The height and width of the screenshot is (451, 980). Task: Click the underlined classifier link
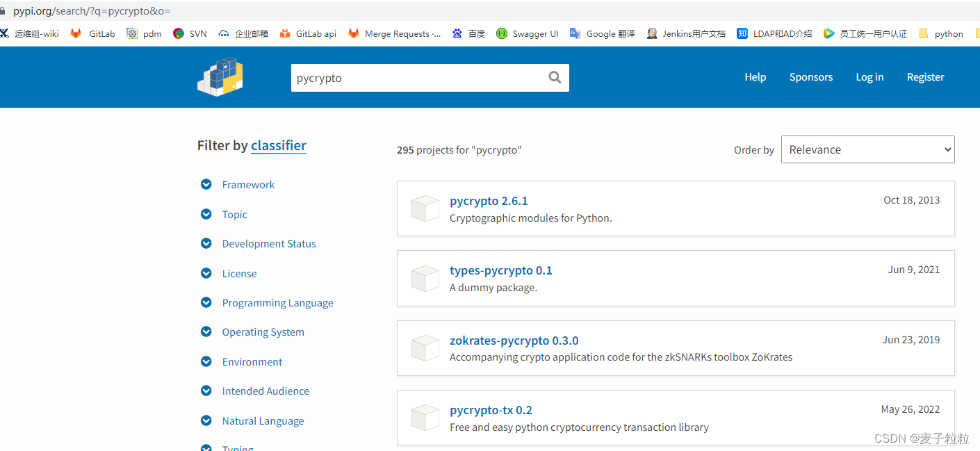tap(278, 145)
